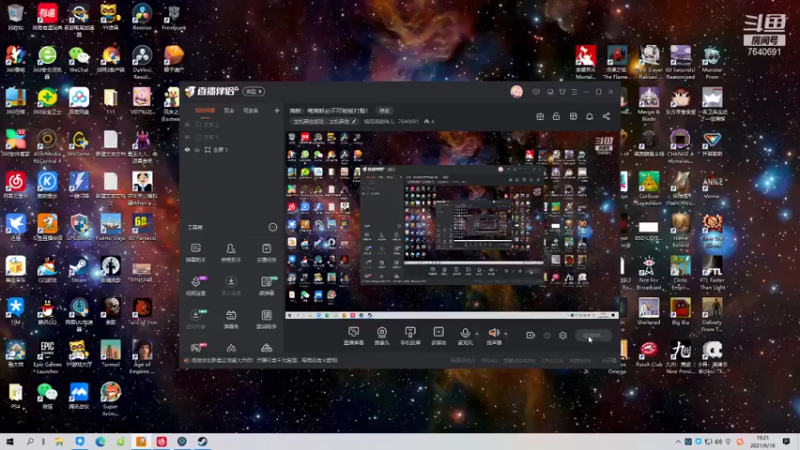This screenshot has height=450, width=800.
Task: Open the toolbox tool right of multi-person co-stream
Action: (266, 286)
